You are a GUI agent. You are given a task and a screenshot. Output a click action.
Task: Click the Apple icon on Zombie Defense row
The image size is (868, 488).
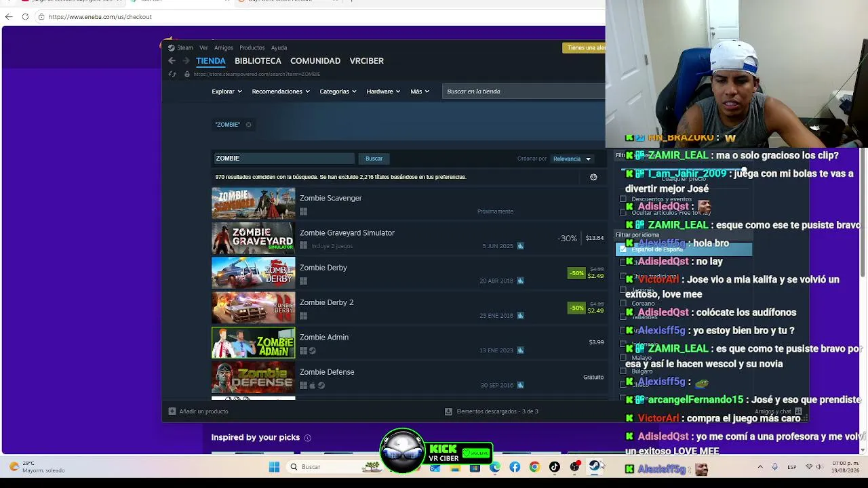pos(313,386)
